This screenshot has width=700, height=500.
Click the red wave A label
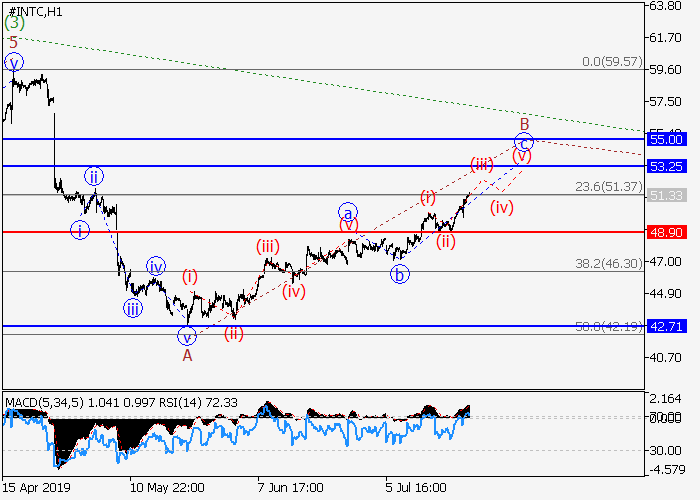(187, 354)
